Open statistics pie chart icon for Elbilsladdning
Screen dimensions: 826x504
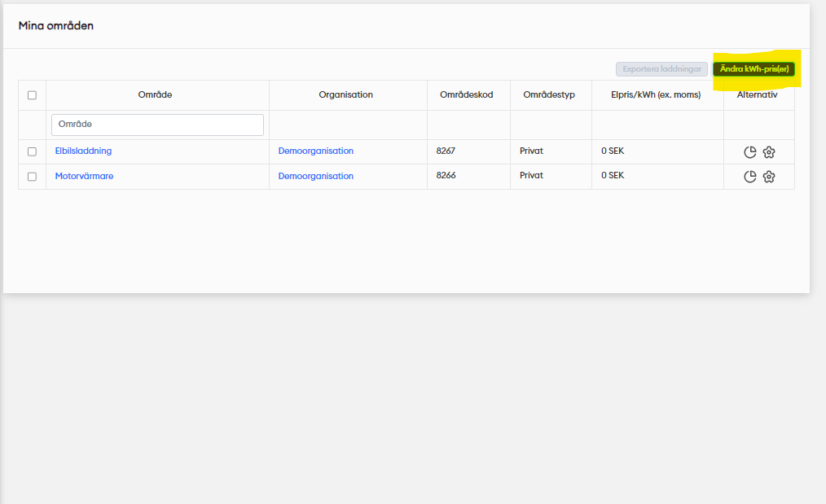[x=750, y=152]
